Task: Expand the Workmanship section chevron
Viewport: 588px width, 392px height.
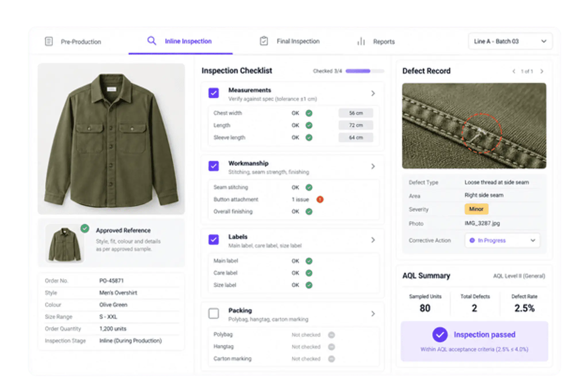Action: tap(373, 166)
